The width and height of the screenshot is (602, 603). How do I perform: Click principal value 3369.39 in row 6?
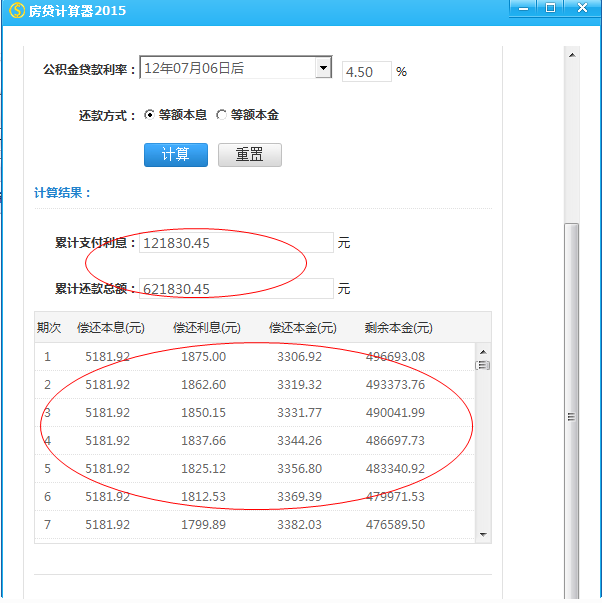click(299, 496)
